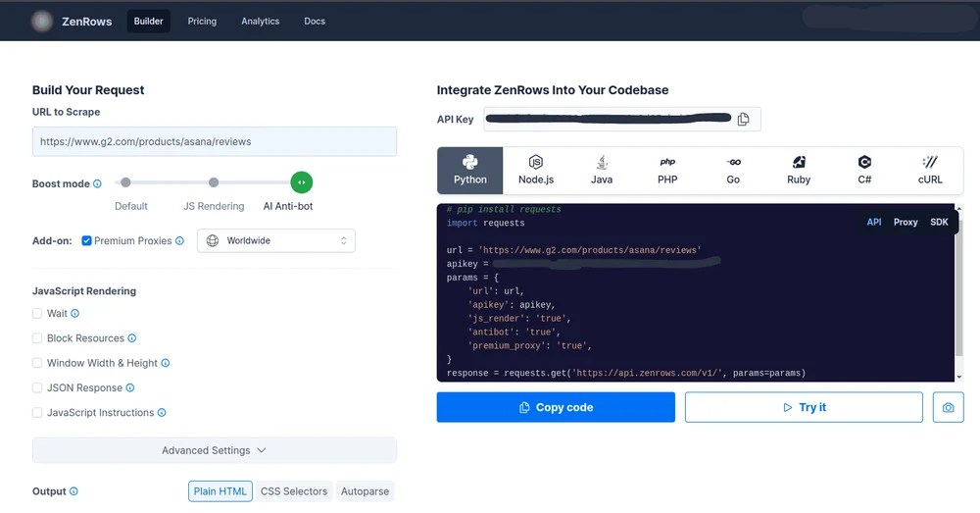This screenshot has width=980, height=513.
Task: Click the "import requests" code line
Action: click(486, 224)
